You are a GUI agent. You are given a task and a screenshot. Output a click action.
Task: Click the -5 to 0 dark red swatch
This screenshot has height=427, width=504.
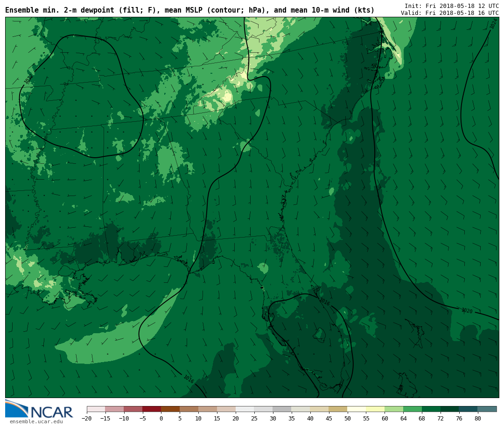[152, 409]
